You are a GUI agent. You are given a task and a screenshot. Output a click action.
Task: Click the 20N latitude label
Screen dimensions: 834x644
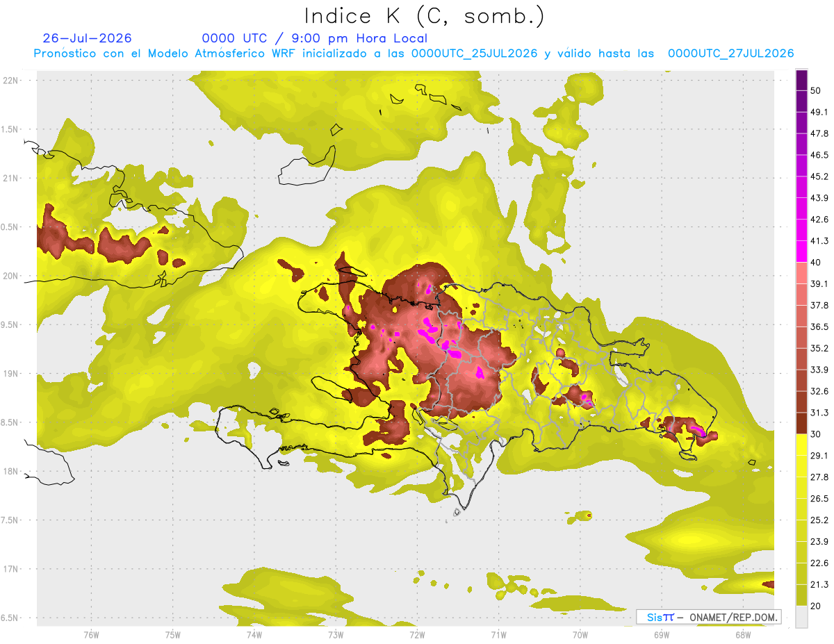pos(11,276)
